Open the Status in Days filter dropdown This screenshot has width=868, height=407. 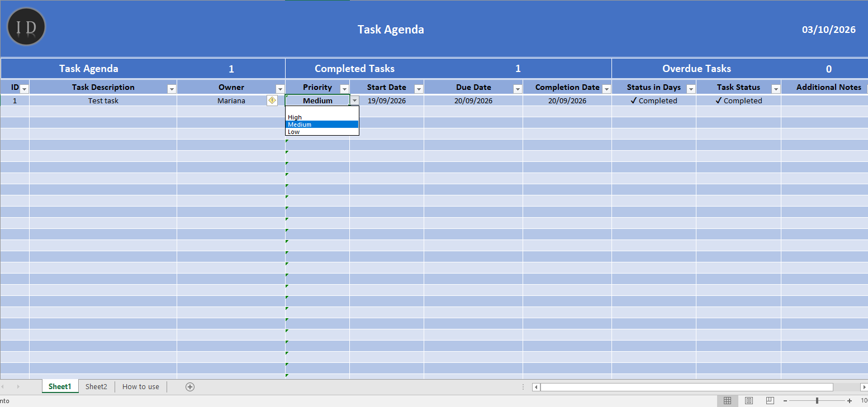691,89
